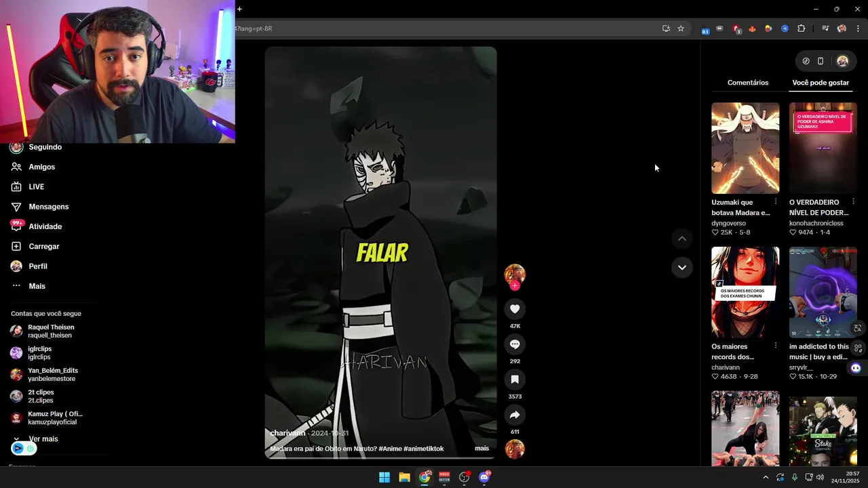Screen dimensions: 868x488
Task: Click the install app icon in address bar
Action: tap(666, 28)
